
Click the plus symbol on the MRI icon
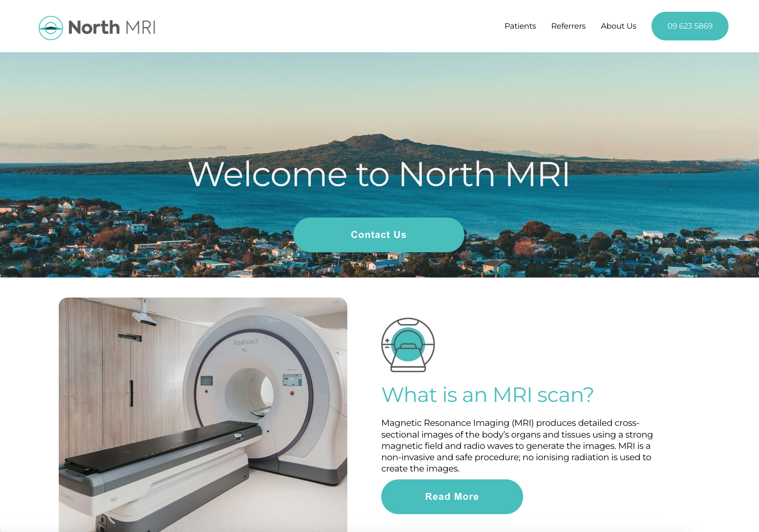(387, 340)
